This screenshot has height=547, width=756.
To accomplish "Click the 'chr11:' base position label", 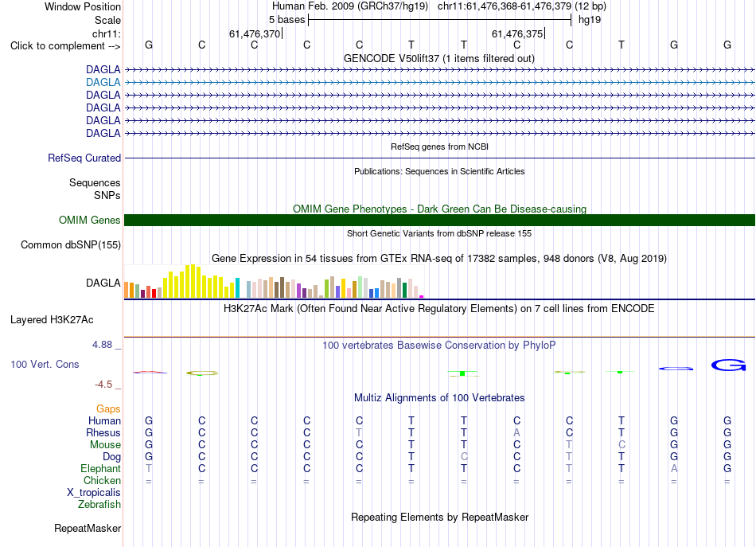I will click(x=107, y=33).
